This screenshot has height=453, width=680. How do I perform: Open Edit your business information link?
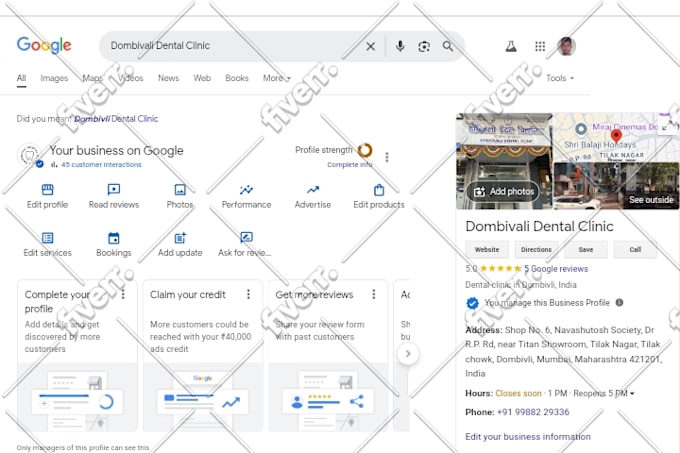[528, 437]
